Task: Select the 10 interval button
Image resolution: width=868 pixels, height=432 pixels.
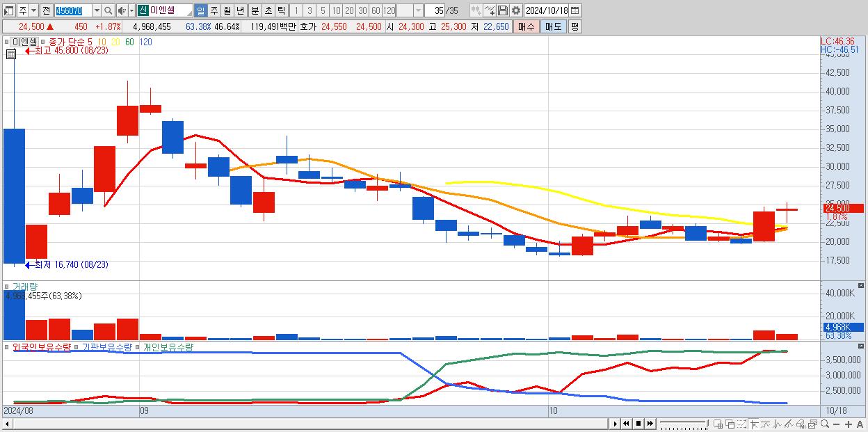Action: pos(336,10)
